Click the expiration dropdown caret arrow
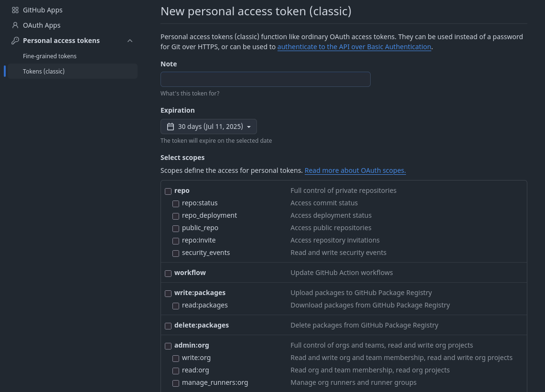Image resolution: width=545 pixels, height=392 pixels. click(x=249, y=127)
